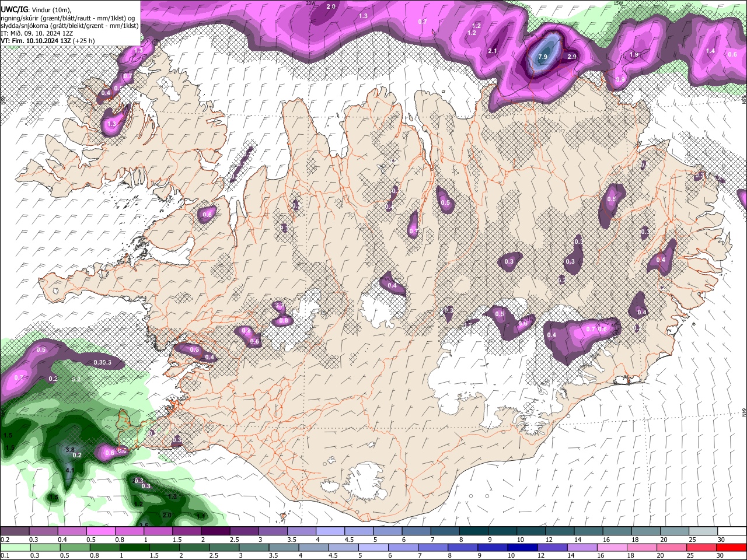Click the pale green 0.1 mm rain swatch

pyautogui.click(x=15, y=547)
